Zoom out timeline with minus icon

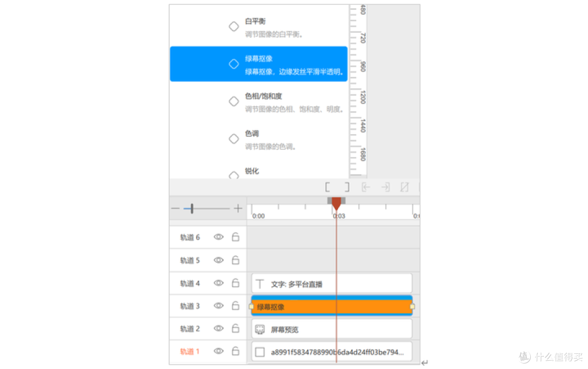[x=175, y=208]
